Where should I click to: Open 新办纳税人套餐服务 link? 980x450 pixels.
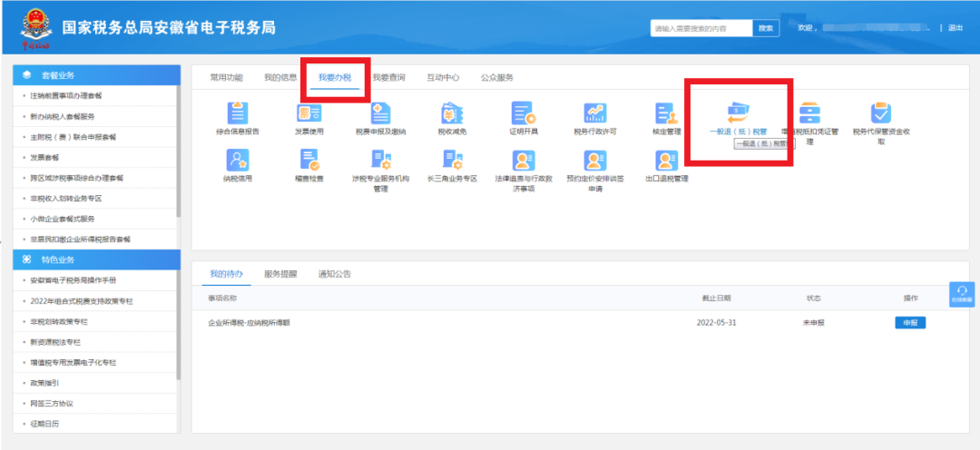coord(63,116)
